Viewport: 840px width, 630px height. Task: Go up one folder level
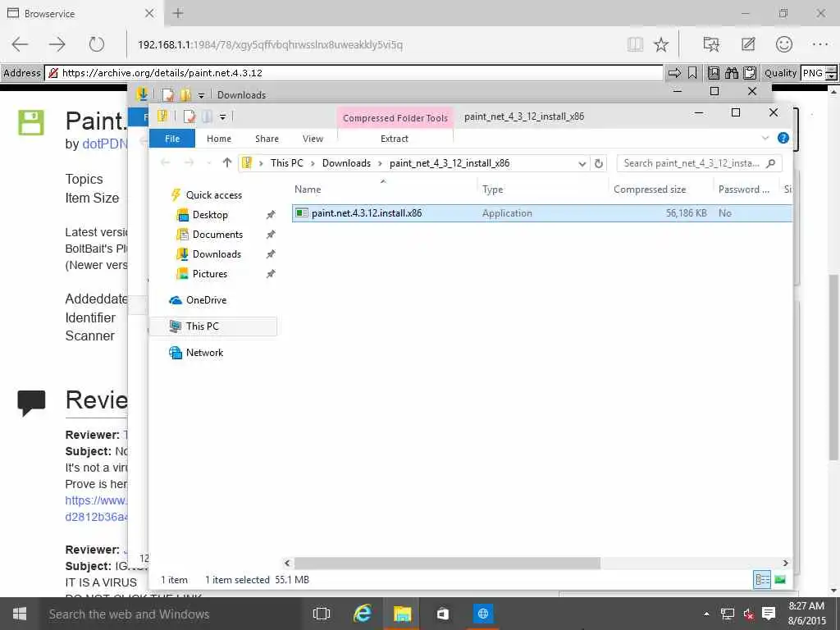tap(226, 163)
